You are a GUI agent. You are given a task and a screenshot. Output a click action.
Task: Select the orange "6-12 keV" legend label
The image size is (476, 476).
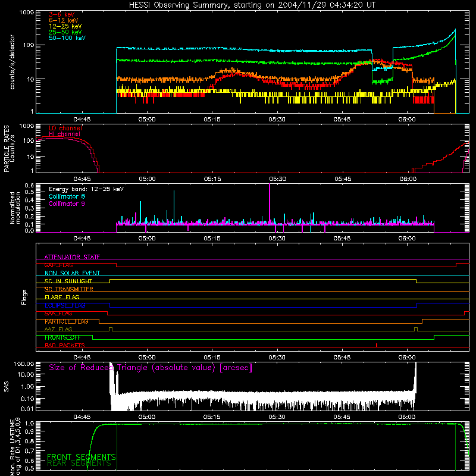[64, 20]
